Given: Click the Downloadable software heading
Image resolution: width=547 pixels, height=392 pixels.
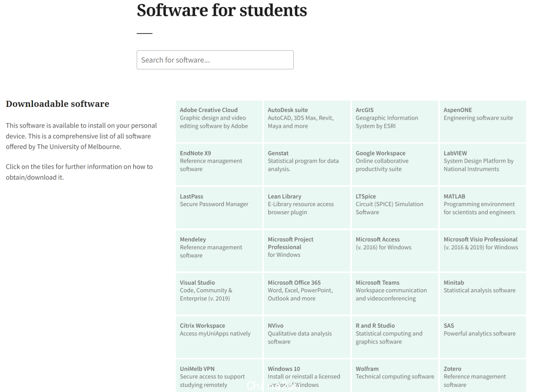Looking at the screenshot, I should pos(58,104).
